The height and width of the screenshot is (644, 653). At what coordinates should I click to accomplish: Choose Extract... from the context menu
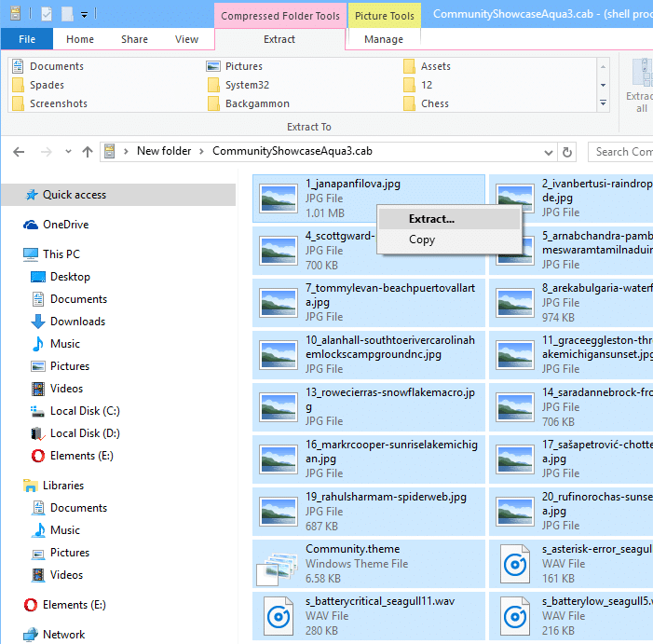(x=431, y=219)
